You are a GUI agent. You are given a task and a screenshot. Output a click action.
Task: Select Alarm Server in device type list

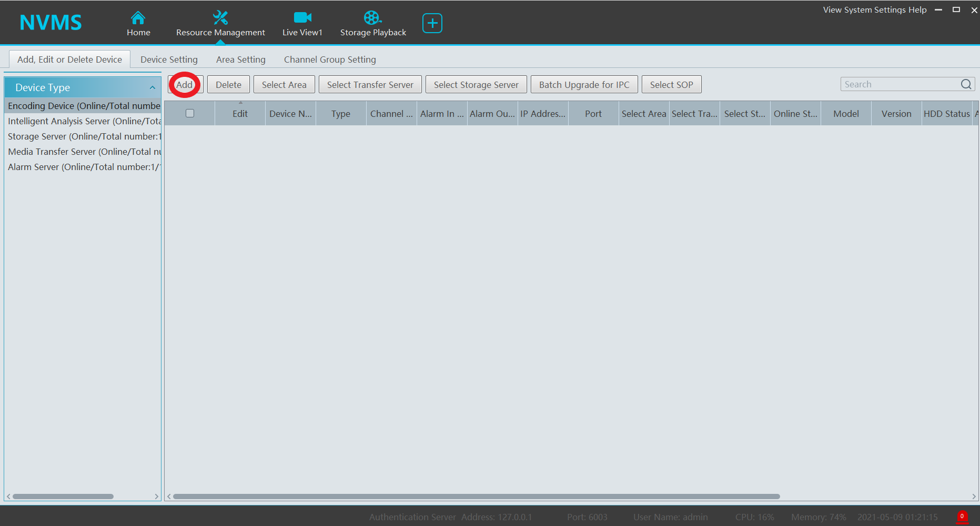[84, 167]
